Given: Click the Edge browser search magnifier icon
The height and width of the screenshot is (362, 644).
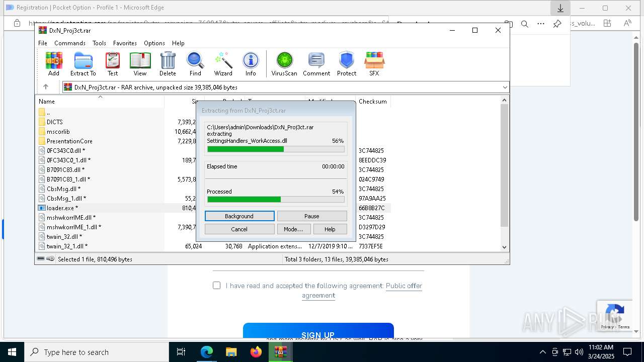Looking at the screenshot, I should point(525,23).
